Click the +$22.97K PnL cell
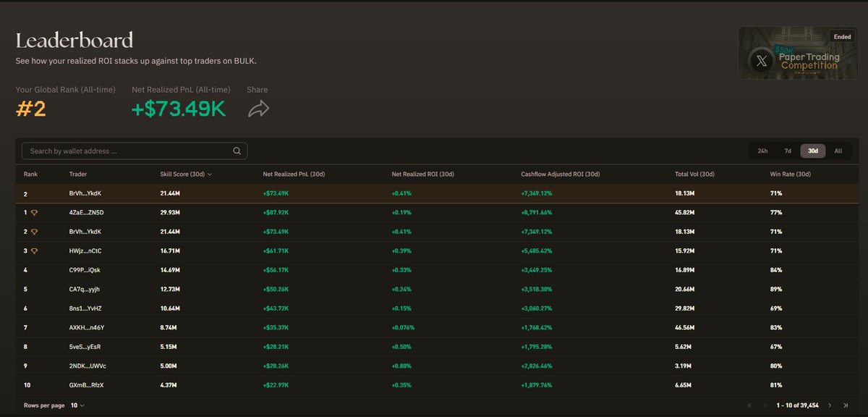The height and width of the screenshot is (417, 868). 277,385
